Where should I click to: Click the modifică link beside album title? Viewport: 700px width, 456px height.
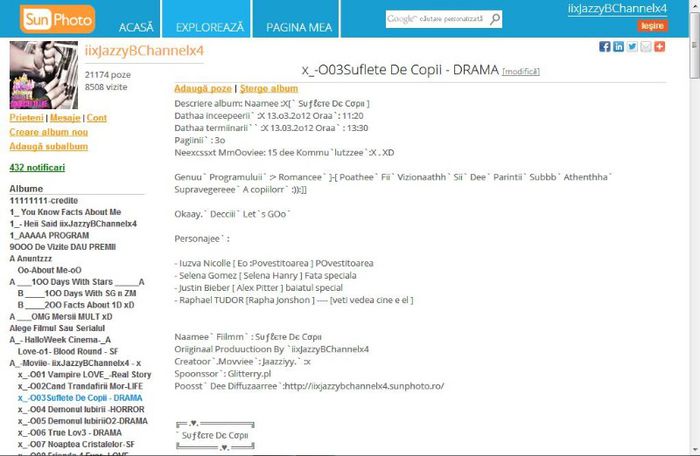(x=520, y=71)
